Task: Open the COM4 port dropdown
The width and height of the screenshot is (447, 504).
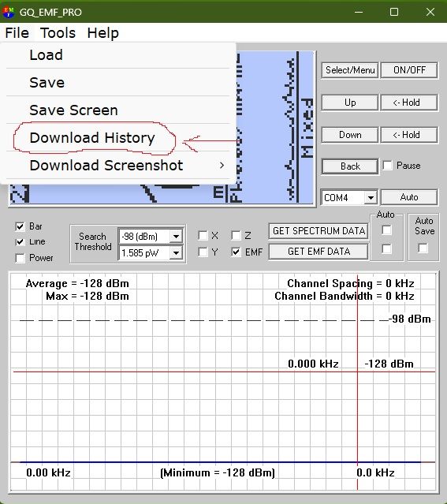Action: pyautogui.click(x=371, y=197)
